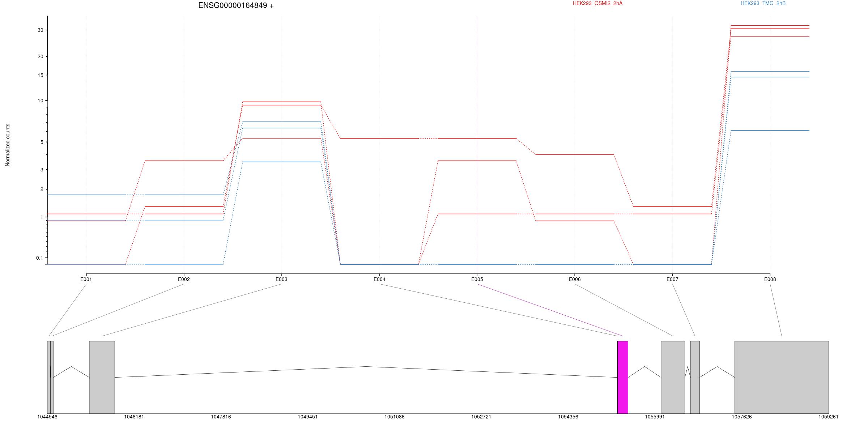Click the genomic coordinate 1052721
Screen dimensions: 868x434
click(x=481, y=417)
